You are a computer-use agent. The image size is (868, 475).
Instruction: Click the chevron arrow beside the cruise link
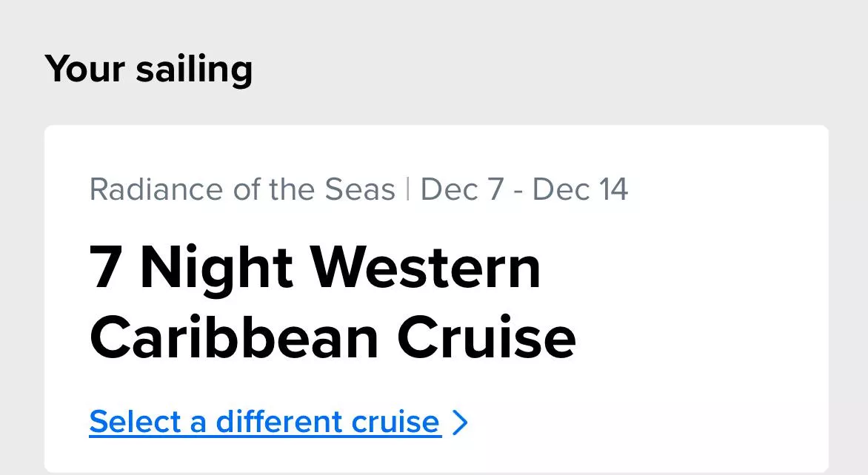pyautogui.click(x=460, y=422)
